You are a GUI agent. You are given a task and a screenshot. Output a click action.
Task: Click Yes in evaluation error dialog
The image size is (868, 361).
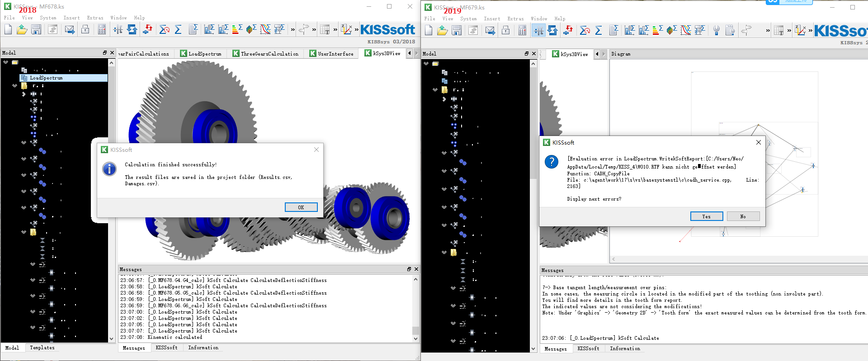tap(707, 216)
